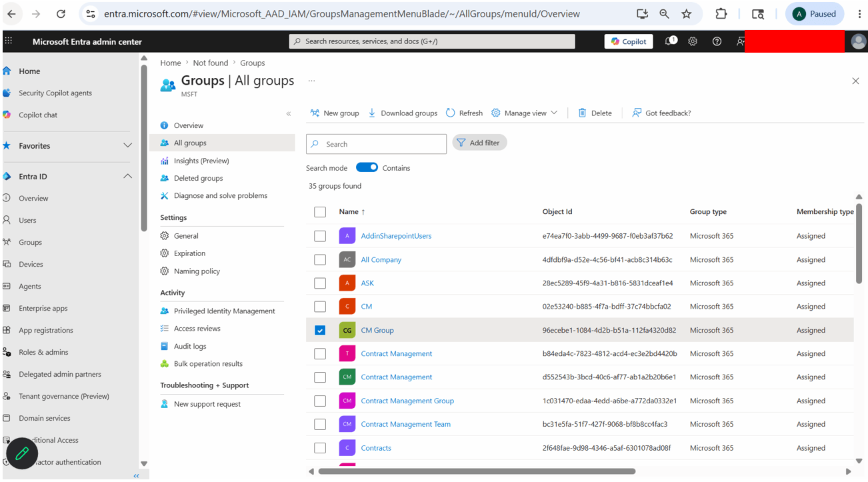This screenshot has width=868, height=482.
Task: Open Insights (Preview) in blade menu
Action: point(201,161)
